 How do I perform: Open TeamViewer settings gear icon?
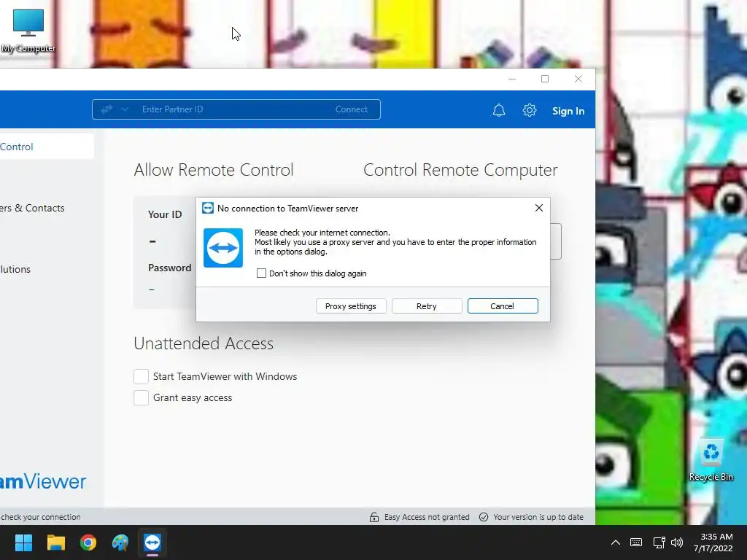point(530,111)
